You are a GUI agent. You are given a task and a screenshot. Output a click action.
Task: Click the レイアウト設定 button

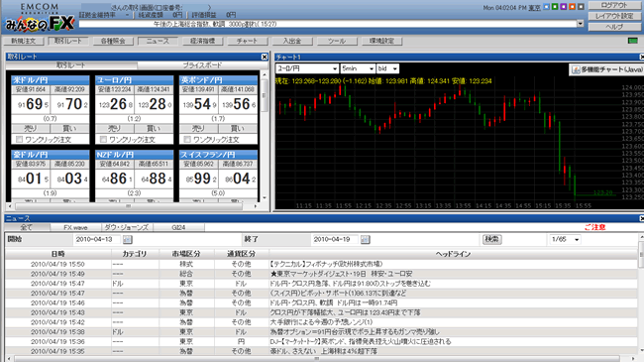(x=614, y=16)
